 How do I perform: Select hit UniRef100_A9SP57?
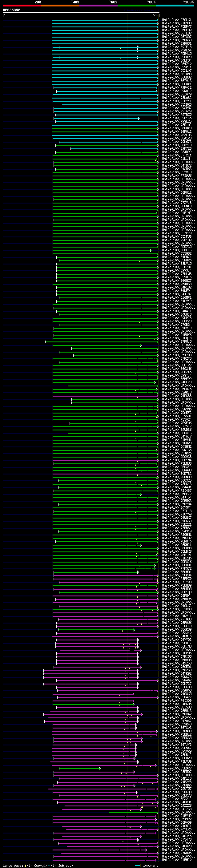(x=176, y=108)
